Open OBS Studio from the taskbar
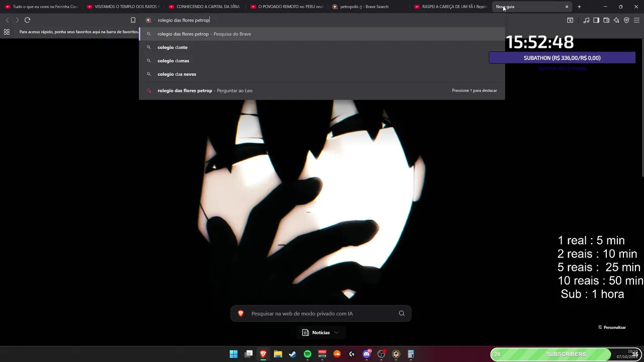 coord(381,354)
